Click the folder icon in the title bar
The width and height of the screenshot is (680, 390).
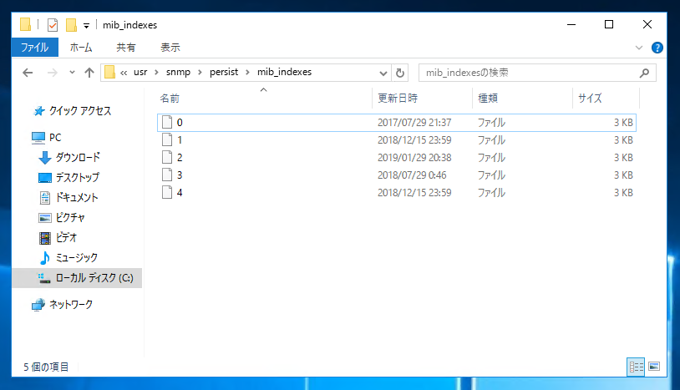point(26,25)
